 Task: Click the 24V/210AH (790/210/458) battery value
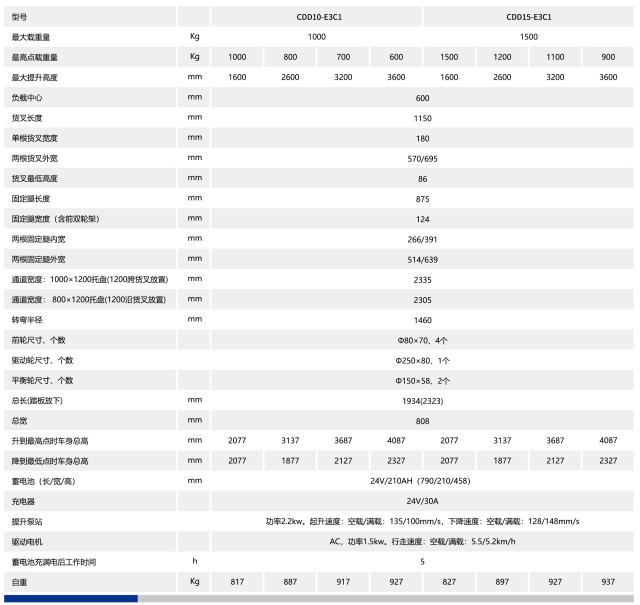[x=420, y=481]
